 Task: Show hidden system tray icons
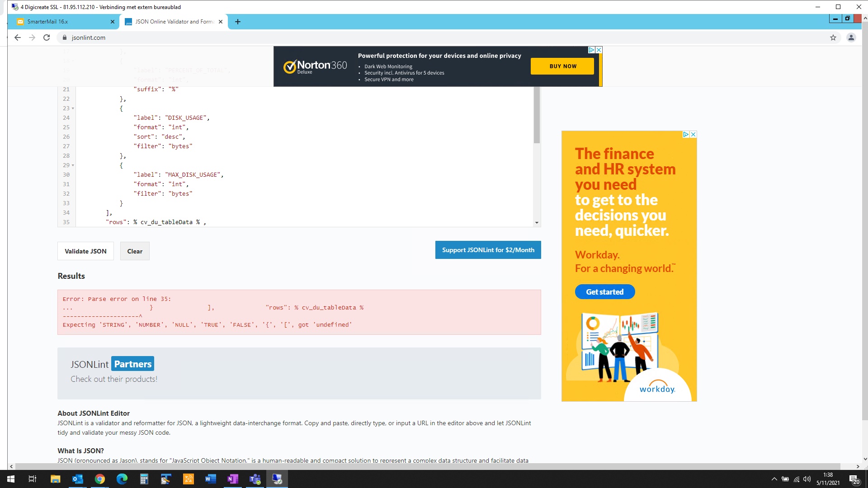pos(774,479)
